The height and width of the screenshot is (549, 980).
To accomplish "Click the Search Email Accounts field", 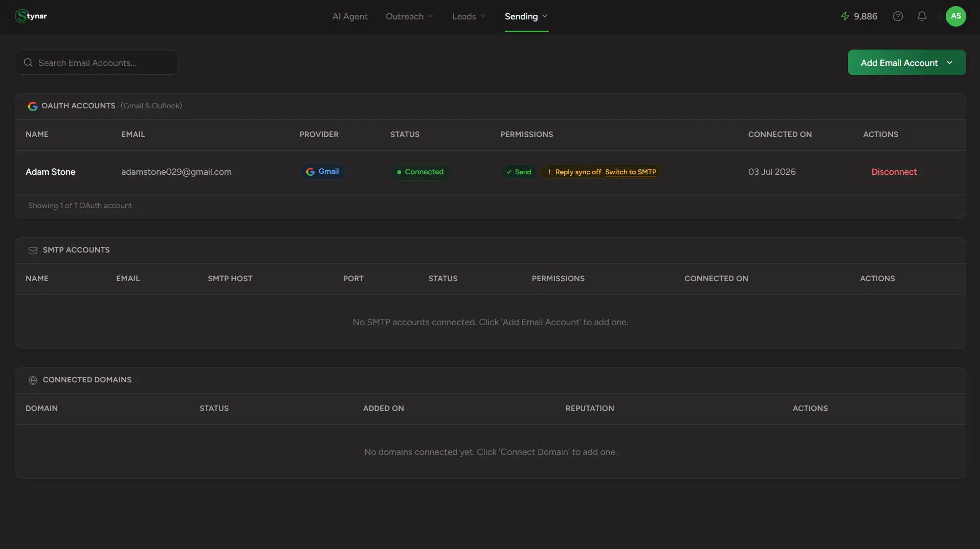I will 97,62.
